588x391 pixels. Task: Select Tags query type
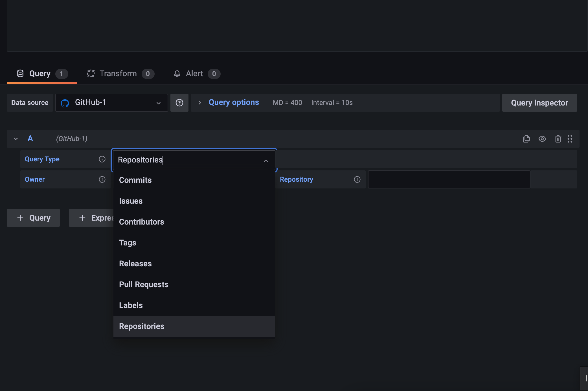[x=194, y=243]
